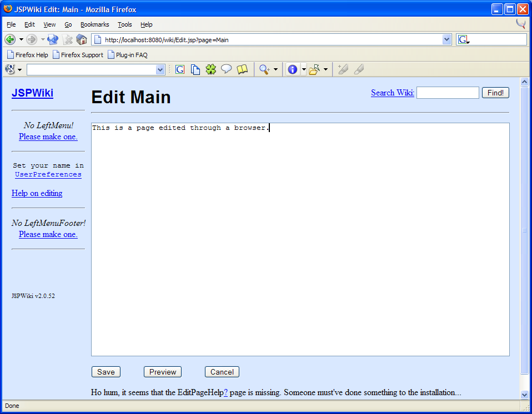Image resolution: width=532 pixels, height=414 pixels.
Task: Click the Google search engine icon
Action: click(464, 39)
